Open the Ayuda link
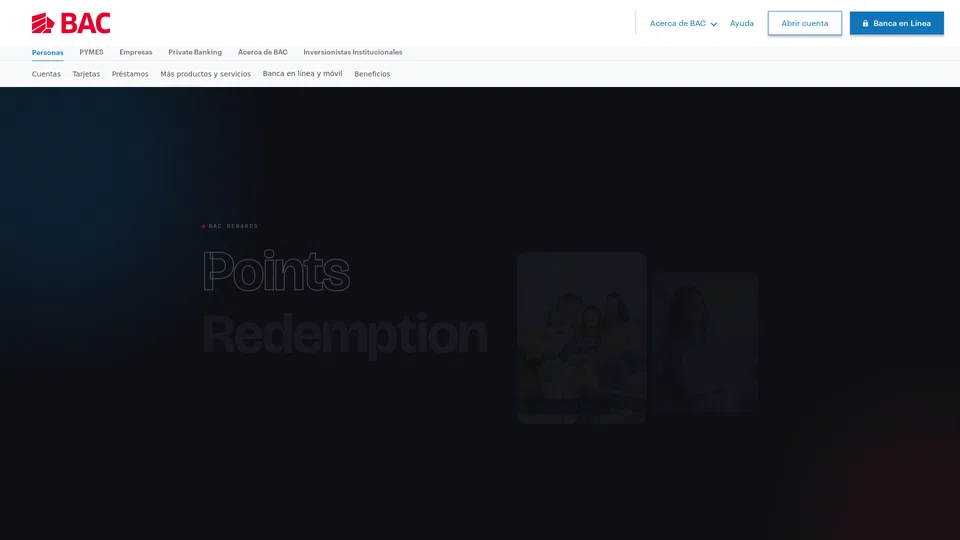This screenshot has height=540, width=960. click(741, 23)
